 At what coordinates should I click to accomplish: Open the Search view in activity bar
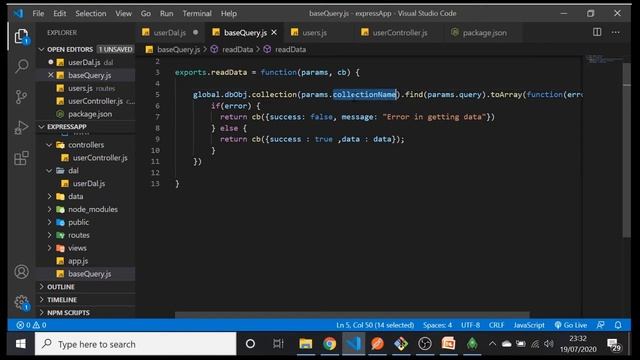(21, 66)
